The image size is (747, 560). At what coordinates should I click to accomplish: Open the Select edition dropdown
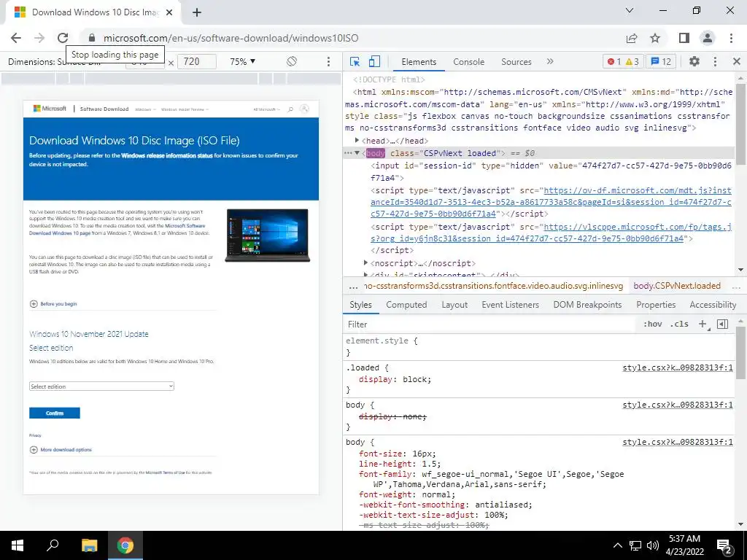(101, 386)
